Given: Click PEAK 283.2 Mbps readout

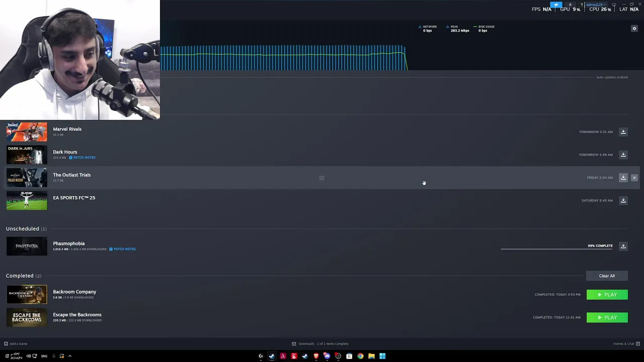Looking at the screenshot, I should click(458, 29).
